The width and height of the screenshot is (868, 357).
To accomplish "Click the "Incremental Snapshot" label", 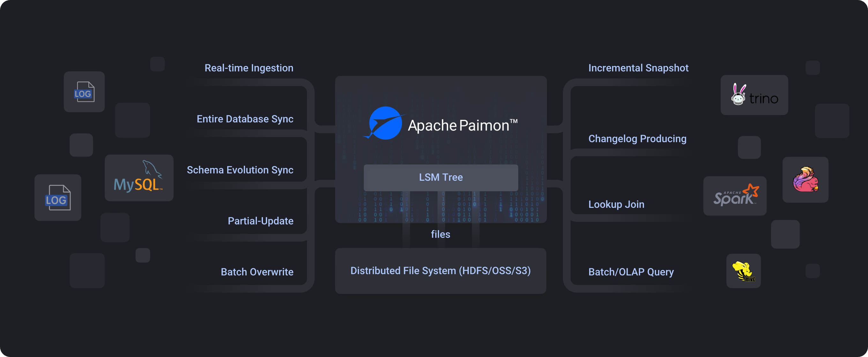I will tap(638, 68).
